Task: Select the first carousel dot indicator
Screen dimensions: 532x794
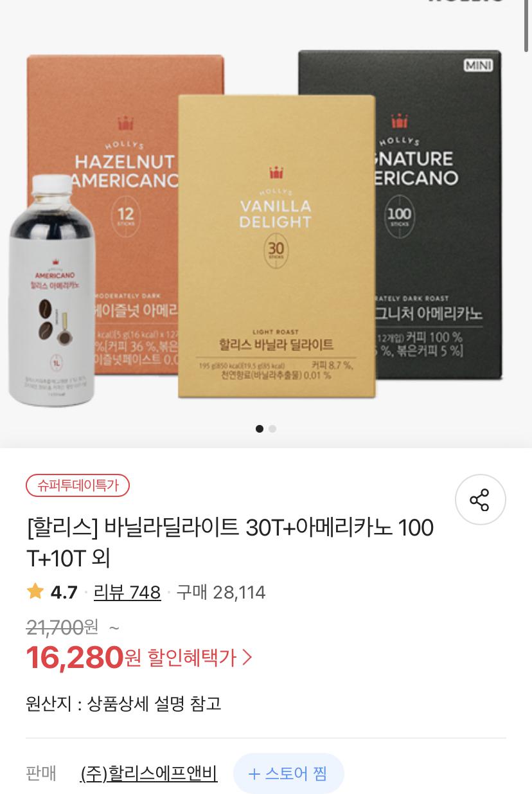Action: pos(260,428)
